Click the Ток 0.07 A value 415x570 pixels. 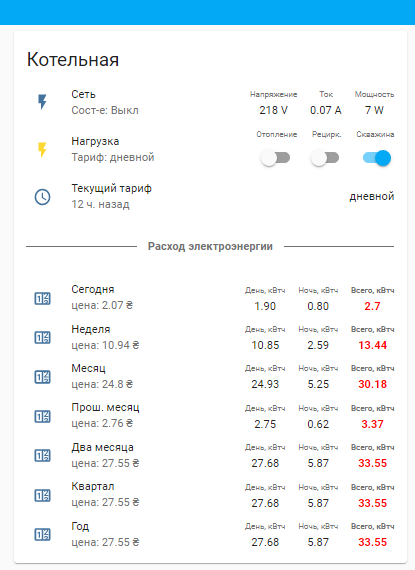326,110
